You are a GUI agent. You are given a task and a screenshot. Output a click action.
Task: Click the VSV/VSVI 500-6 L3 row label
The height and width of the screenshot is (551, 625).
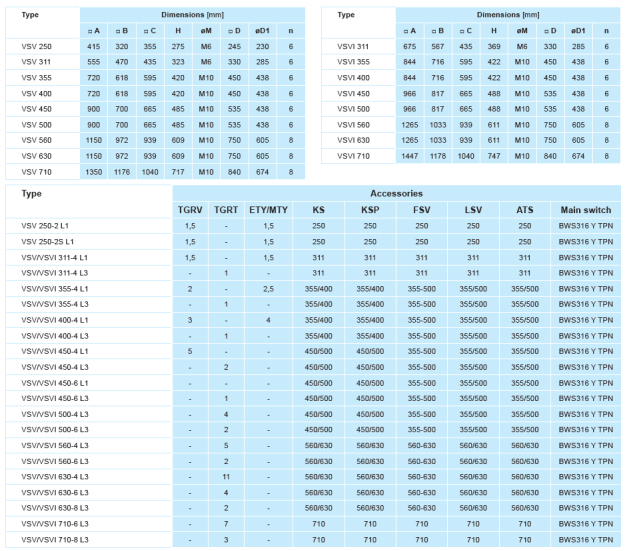click(55, 430)
